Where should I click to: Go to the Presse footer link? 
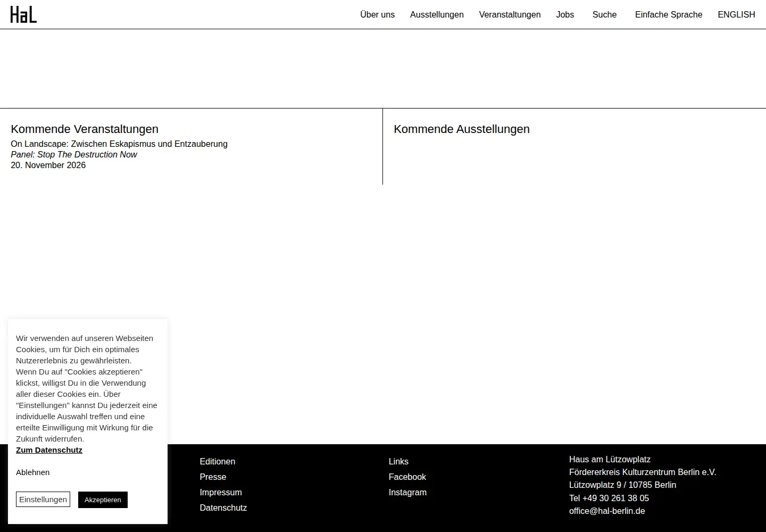pos(213,477)
